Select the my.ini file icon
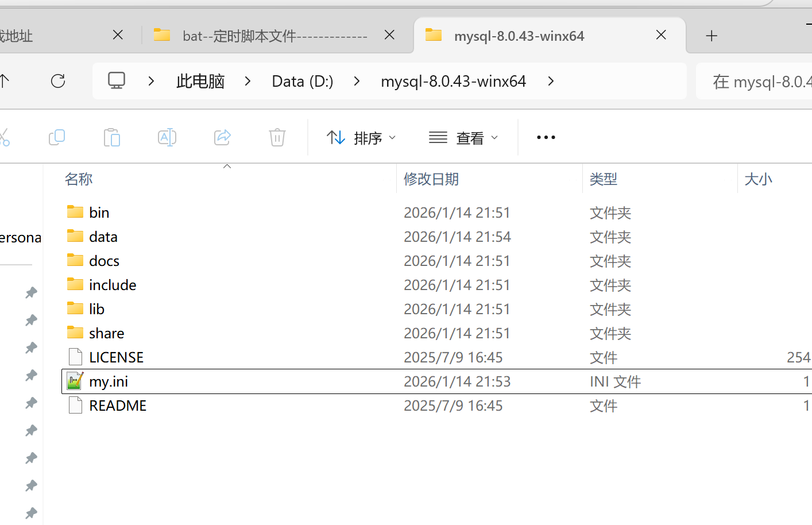Viewport: 812px width, 525px height. click(75, 381)
